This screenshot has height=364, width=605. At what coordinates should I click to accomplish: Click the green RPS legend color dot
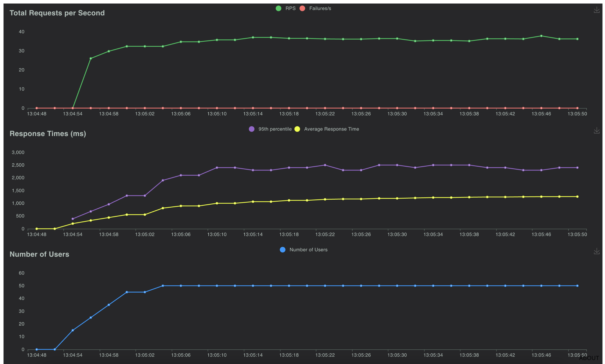[278, 8]
